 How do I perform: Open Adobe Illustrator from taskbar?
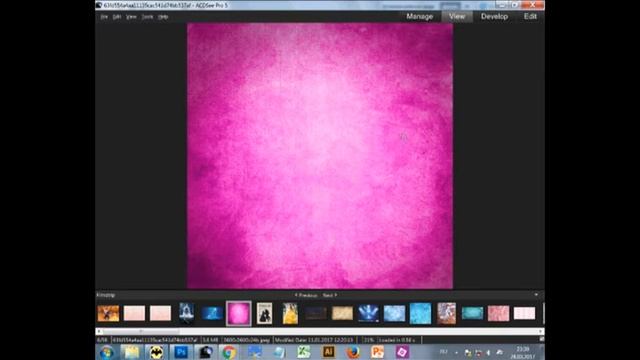[328, 352]
